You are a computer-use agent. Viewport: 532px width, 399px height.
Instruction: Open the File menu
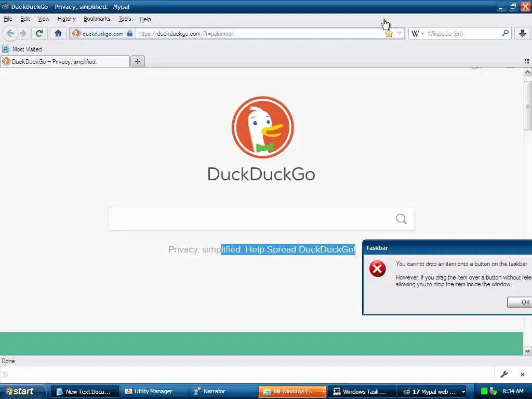pyautogui.click(x=8, y=19)
